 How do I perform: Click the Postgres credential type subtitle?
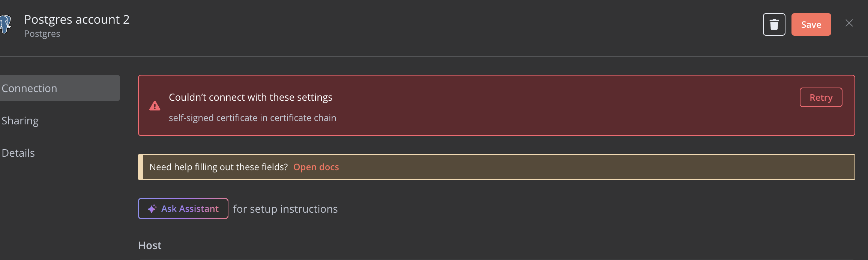coord(42,34)
